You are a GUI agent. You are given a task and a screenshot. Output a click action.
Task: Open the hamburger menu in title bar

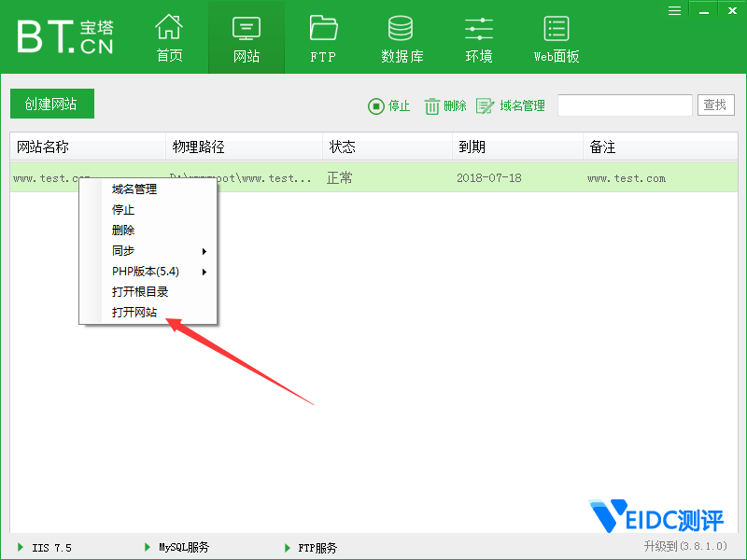point(675,10)
